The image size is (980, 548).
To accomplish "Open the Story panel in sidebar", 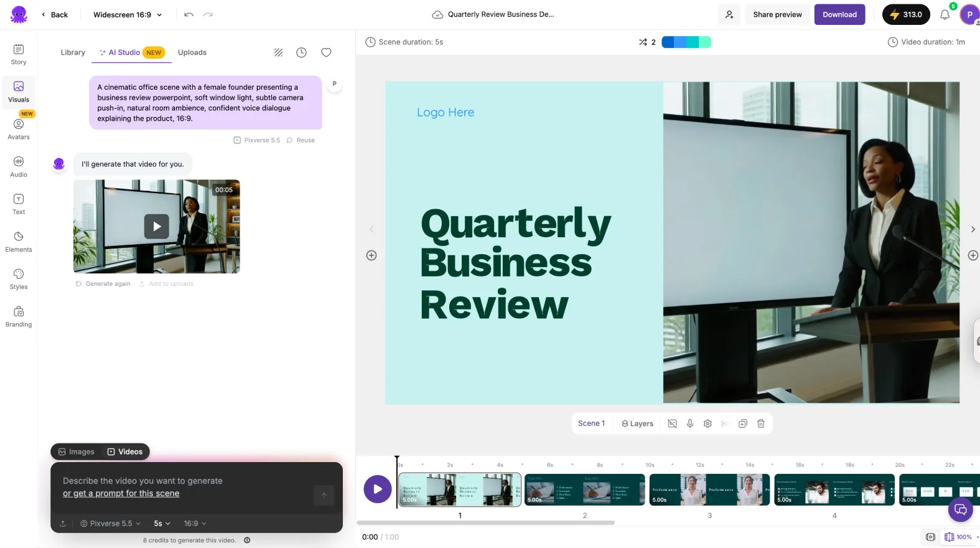I will pos(19,54).
